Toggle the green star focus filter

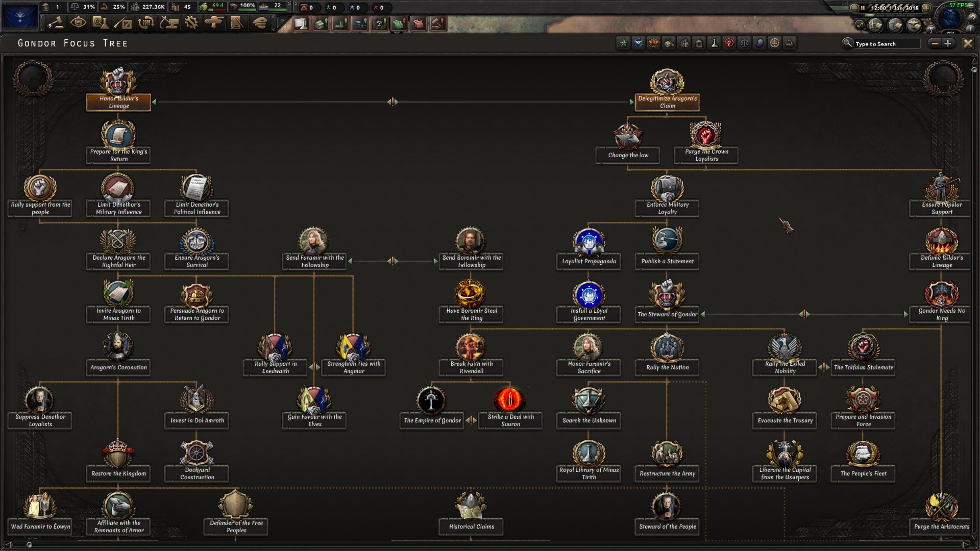[623, 43]
